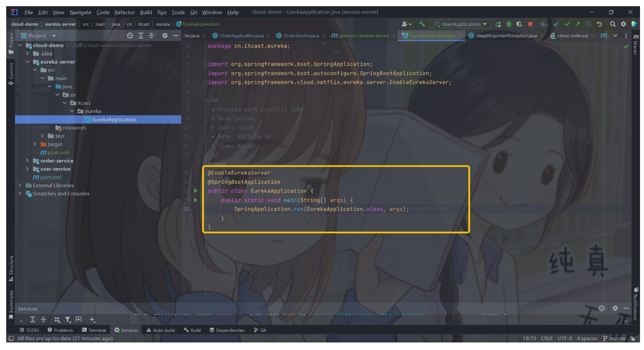The image size is (644, 350).
Task: Open the Git tool window at bottom
Action: tap(260, 330)
